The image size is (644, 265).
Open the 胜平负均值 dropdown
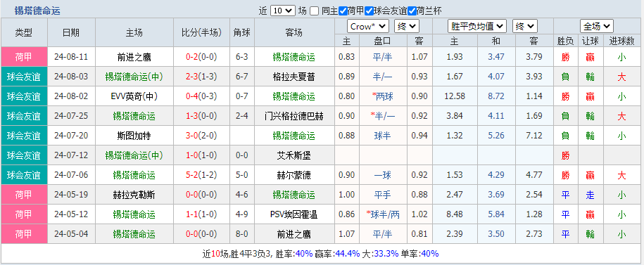click(476, 27)
